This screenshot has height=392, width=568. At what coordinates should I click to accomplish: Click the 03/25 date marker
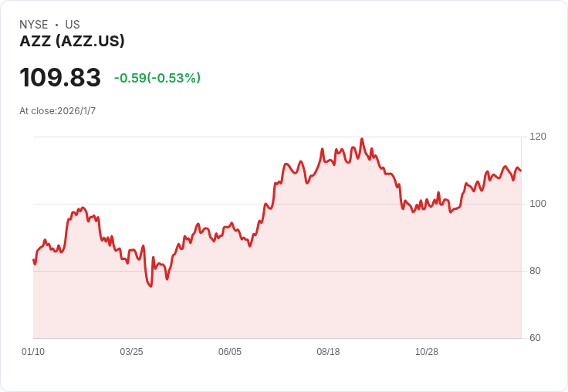tap(131, 352)
